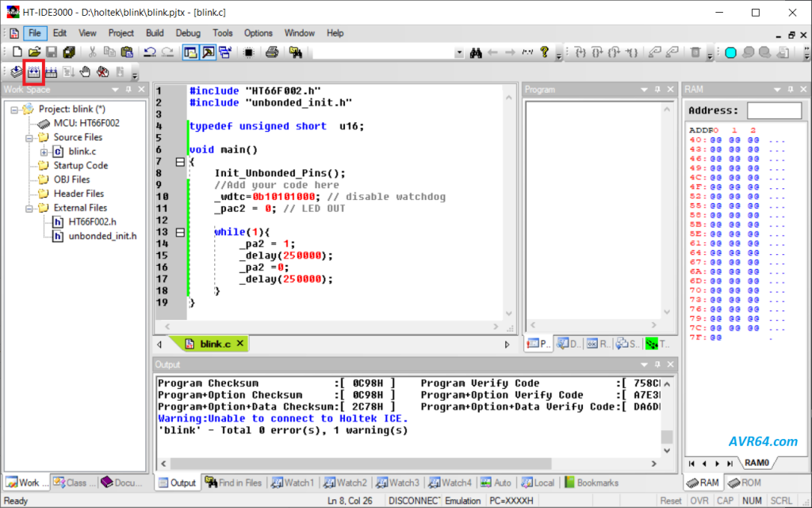Screen dimensions: 812x508
Task: Click the yellow question mark Help icon
Action: 545,52
